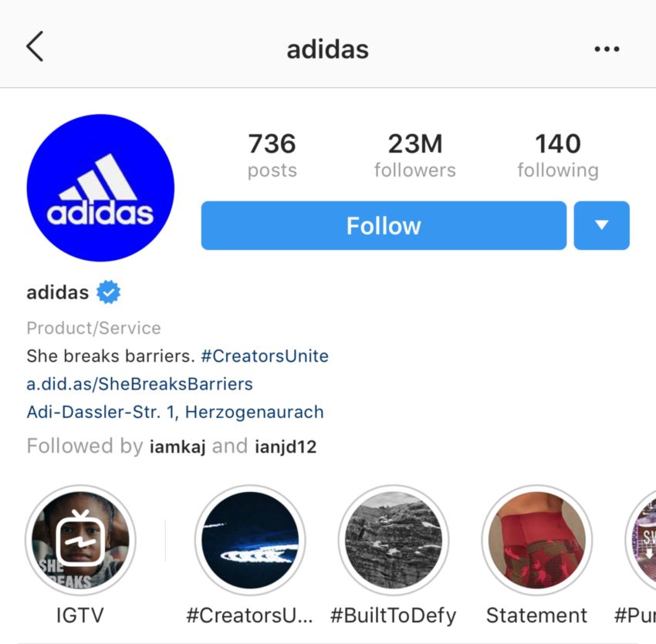Screen dimensions: 656x644
Task: Follow the adidas account
Action: click(x=384, y=226)
